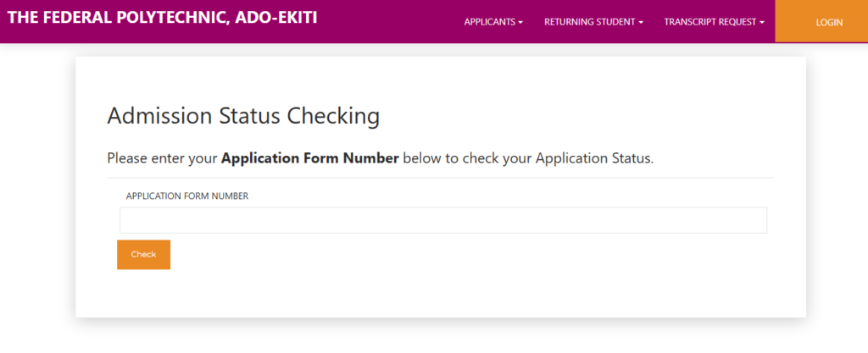The width and height of the screenshot is (868, 353).
Task: Open the APPLICANTS dropdown menu
Action: click(492, 22)
